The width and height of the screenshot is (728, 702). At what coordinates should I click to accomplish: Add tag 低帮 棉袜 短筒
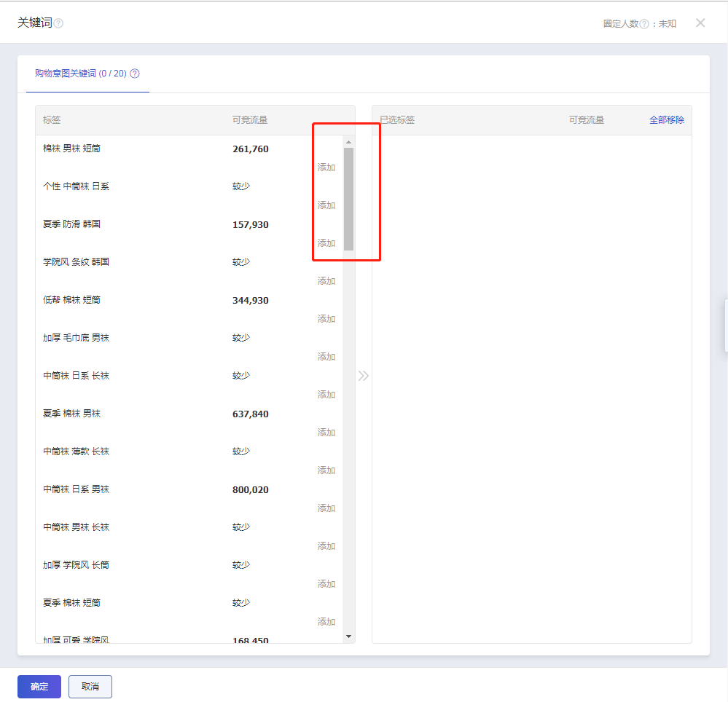click(x=326, y=319)
